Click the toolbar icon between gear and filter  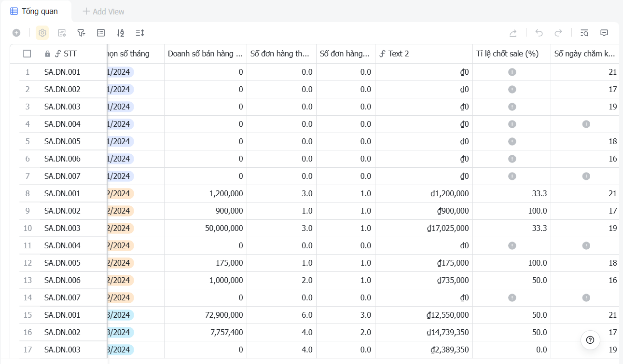[62, 33]
